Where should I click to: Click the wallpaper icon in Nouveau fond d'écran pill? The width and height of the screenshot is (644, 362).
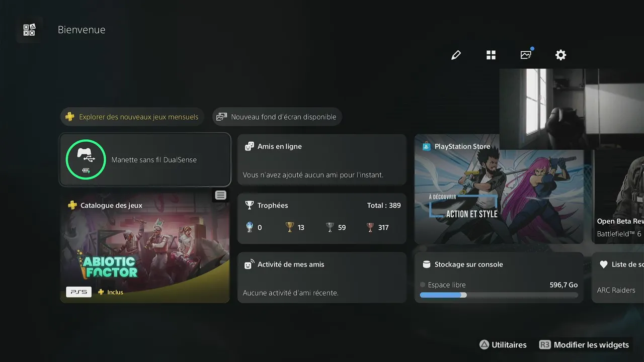tap(221, 117)
